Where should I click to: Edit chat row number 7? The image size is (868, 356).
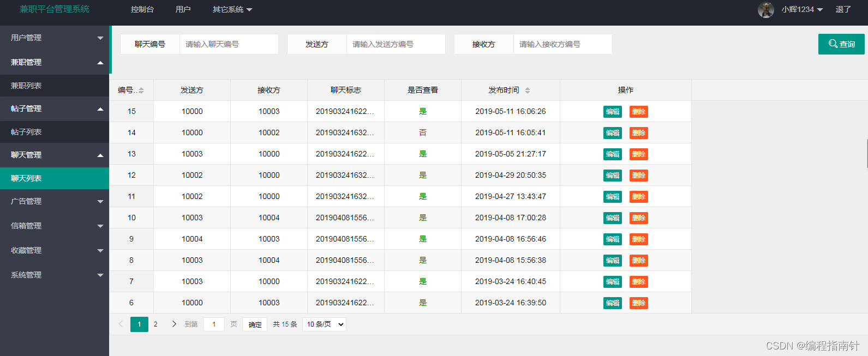(613, 282)
